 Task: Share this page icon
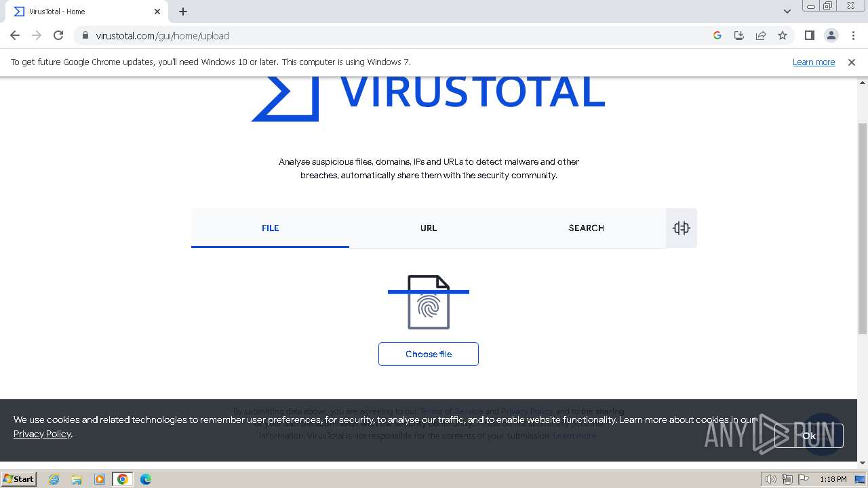761,35
